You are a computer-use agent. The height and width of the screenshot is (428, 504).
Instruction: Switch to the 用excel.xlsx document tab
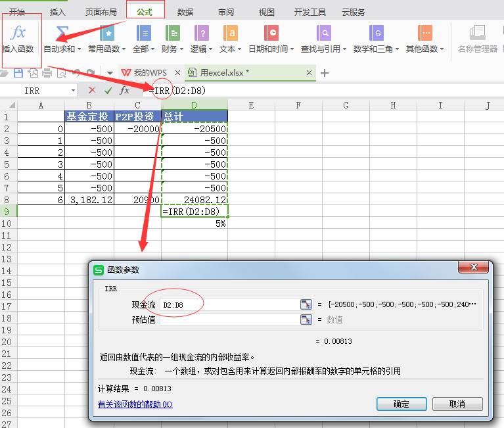223,72
